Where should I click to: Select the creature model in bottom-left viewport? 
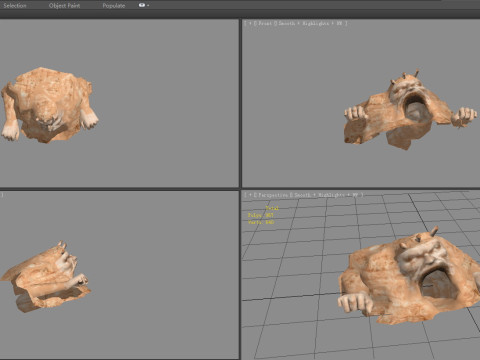pyautogui.click(x=46, y=277)
